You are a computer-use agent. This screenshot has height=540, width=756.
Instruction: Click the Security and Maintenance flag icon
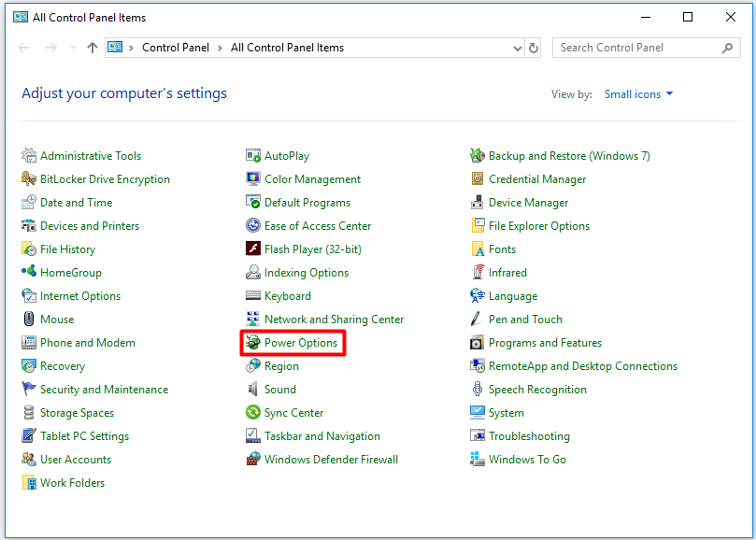point(29,389)
